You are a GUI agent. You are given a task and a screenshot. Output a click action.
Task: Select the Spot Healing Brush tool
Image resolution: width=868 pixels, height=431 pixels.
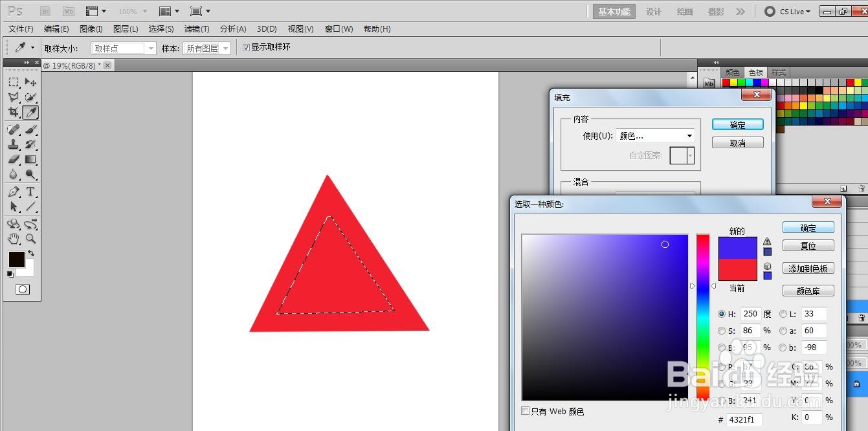14,129
